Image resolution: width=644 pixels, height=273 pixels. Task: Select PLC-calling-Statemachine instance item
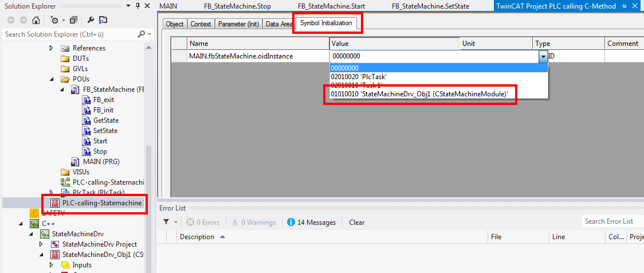(103, 203)
